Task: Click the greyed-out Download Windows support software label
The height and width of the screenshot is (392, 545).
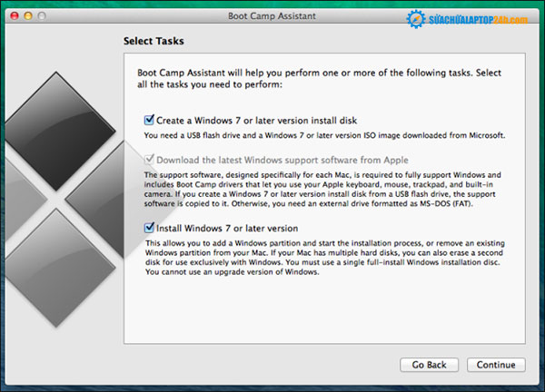Action: pos(268,160)
